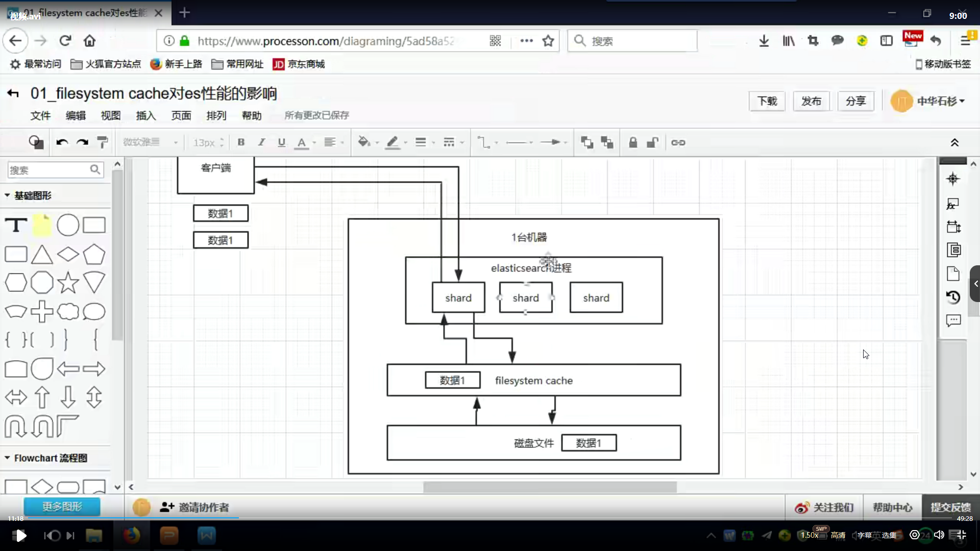Toggle bold formatting button
Screen dimensions: 980x551
241,142
